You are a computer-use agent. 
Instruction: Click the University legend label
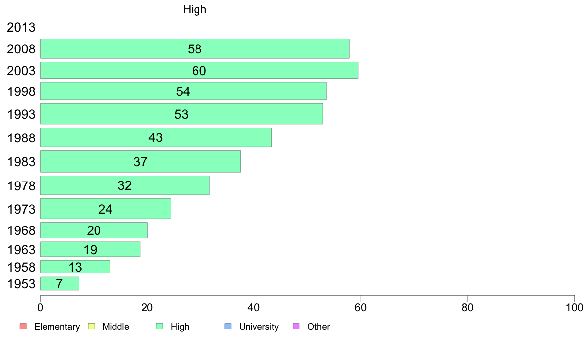259,327
